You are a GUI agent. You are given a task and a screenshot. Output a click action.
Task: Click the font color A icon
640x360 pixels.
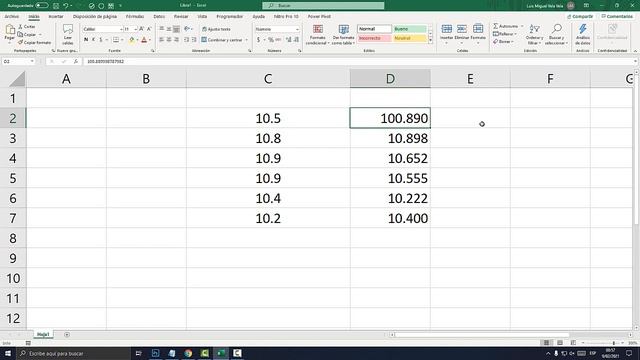tap(144, 40)
